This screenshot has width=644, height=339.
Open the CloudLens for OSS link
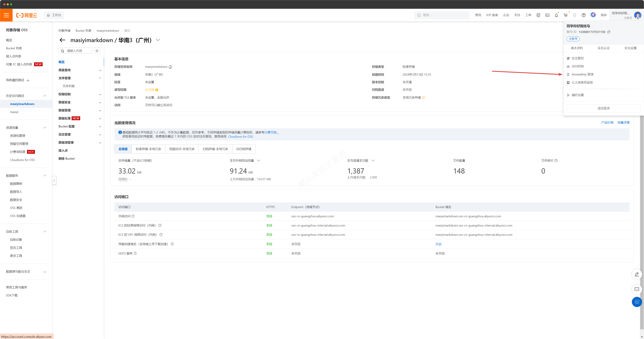pyautogui.click(x=240, y=136)
